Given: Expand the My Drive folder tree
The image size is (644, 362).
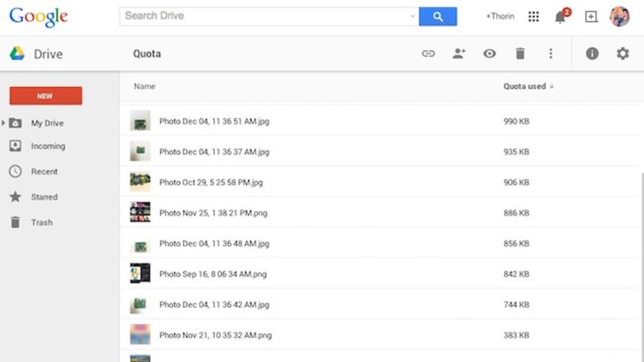Looking at the screenshot, I should click(4, 123).
